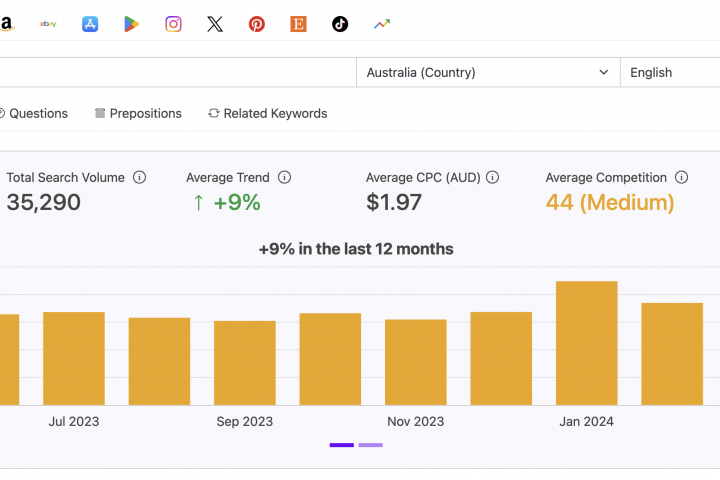Image resolution: width=720 pixels, height=480 pixels.
Task: Open the English language dropdown
Action: (668, 72)
